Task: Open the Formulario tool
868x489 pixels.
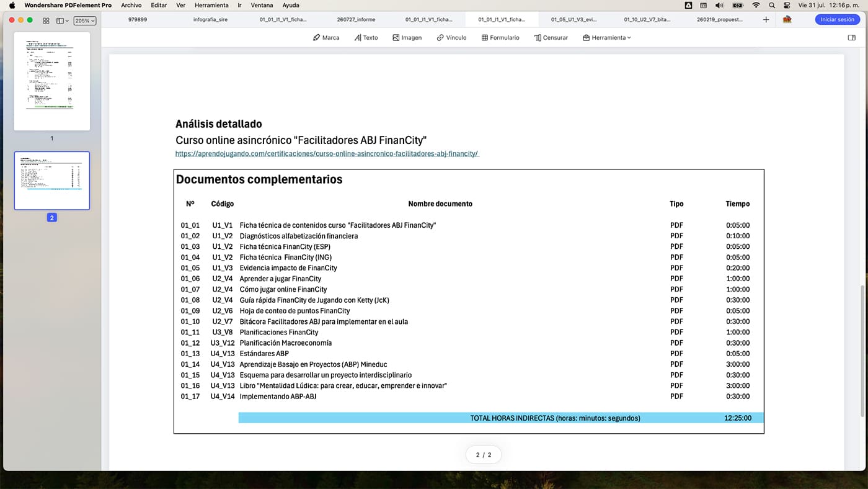Action: tap(500, 38)
